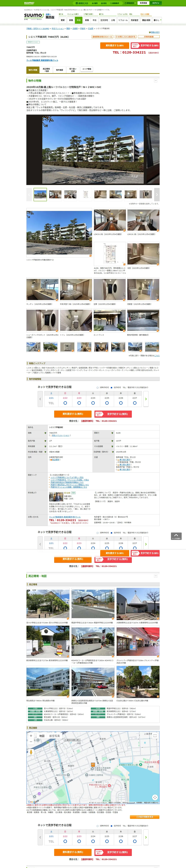Collapse the 物件の特徴 section
This screenshot has width=186, height=868.
point(156,81)
